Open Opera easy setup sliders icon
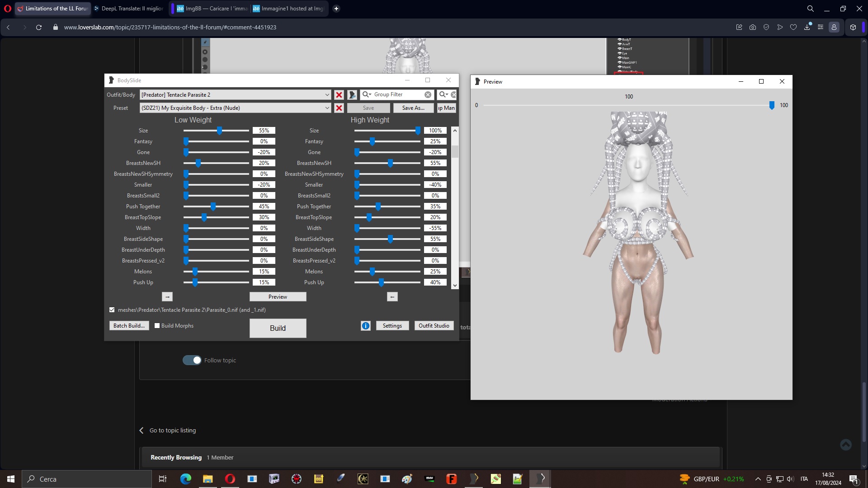 coord(821,27)
